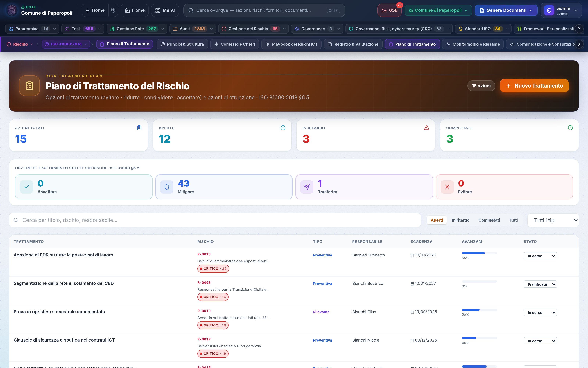Click the clipboard icon on Azioni Totali card

click(x=139, y=128)
